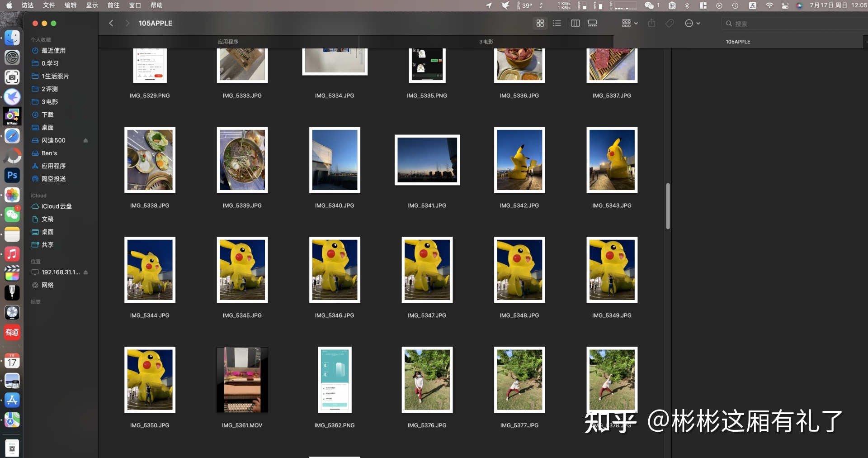Open Ben's in the sidebar
Screen dimensions: 868x458
tap(49, 153)
